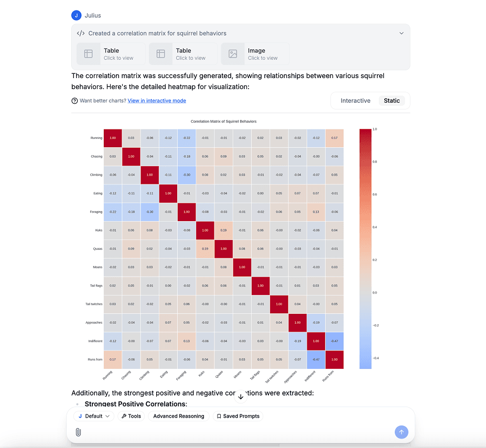The image size is (486, 448).
Task: Select Static chart mode
Action: pos(392,101)
